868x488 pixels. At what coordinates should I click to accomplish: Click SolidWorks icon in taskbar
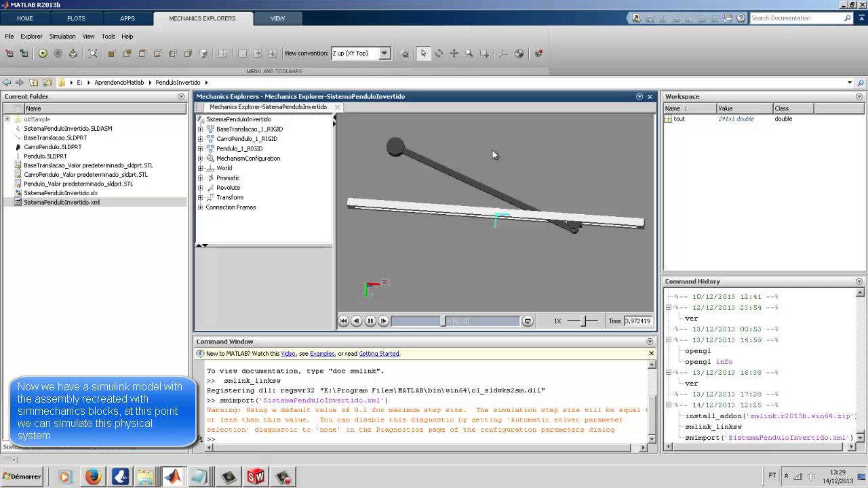(256, 476)
